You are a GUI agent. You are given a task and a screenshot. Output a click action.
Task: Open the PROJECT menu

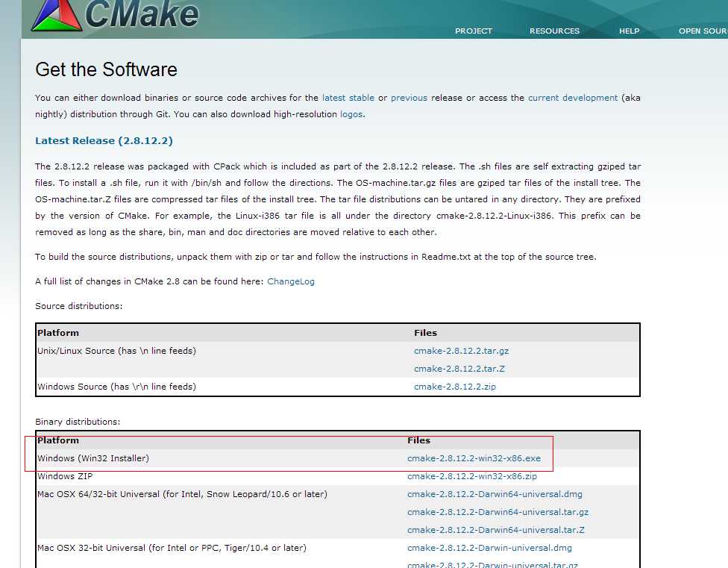[x=473, y=31]
